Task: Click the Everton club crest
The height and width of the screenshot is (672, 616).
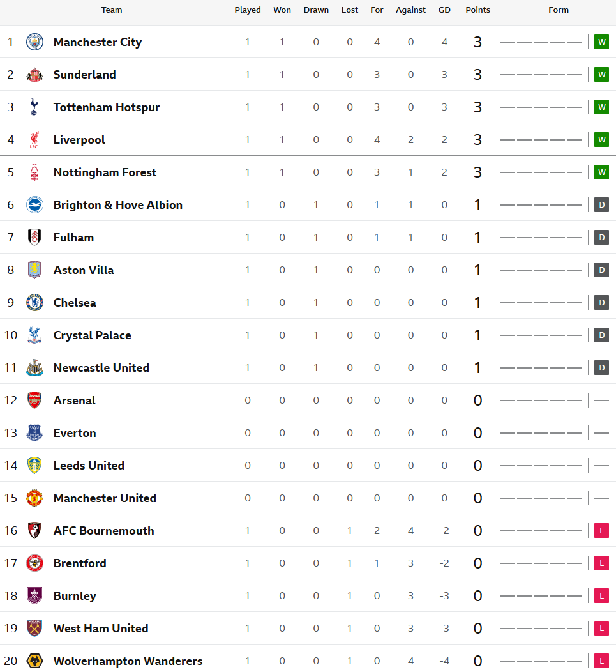Action: tap(34, 433)
